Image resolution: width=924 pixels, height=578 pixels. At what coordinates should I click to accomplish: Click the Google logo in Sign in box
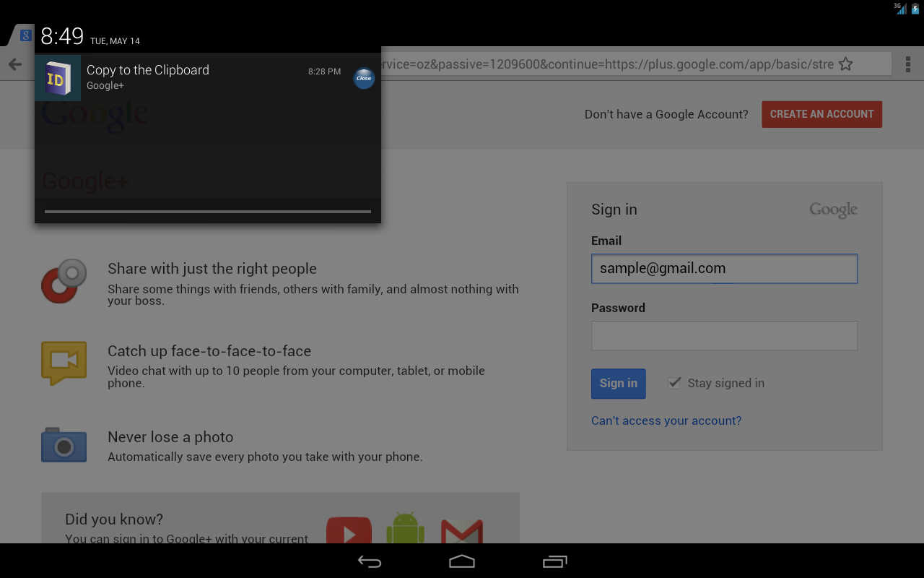834,210
